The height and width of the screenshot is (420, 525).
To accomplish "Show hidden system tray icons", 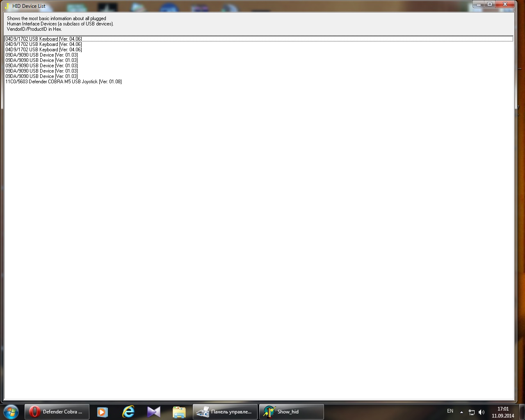I will [x=461, y=412].
